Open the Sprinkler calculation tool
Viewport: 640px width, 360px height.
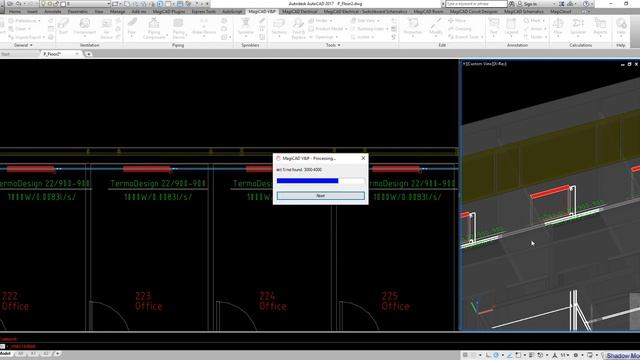578,27
